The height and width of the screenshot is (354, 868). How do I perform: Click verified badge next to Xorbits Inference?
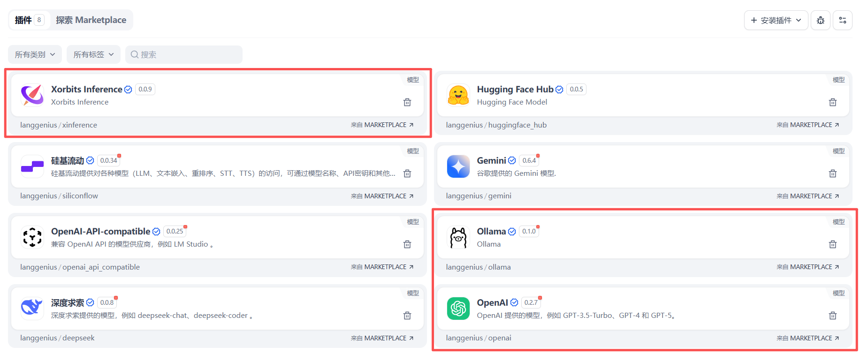click(128, 90)
